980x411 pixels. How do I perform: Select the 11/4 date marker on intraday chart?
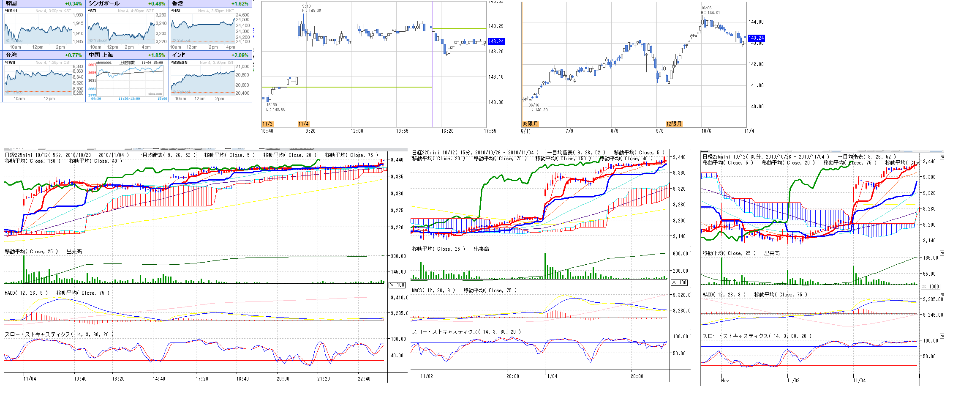304,124
